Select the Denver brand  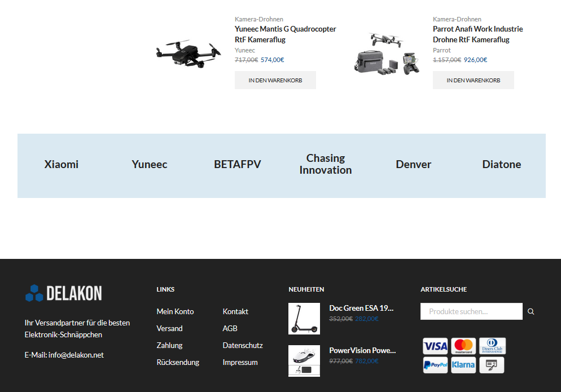[x=414, y=164]
